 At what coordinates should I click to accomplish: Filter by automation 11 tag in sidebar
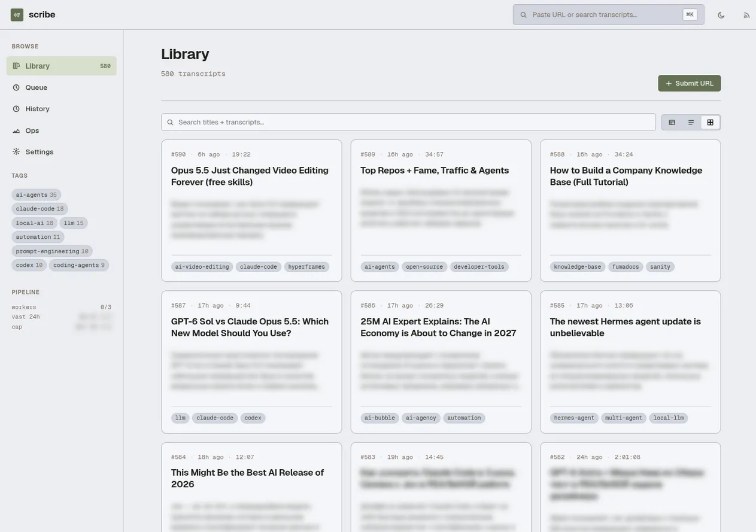tap(38, 237)
